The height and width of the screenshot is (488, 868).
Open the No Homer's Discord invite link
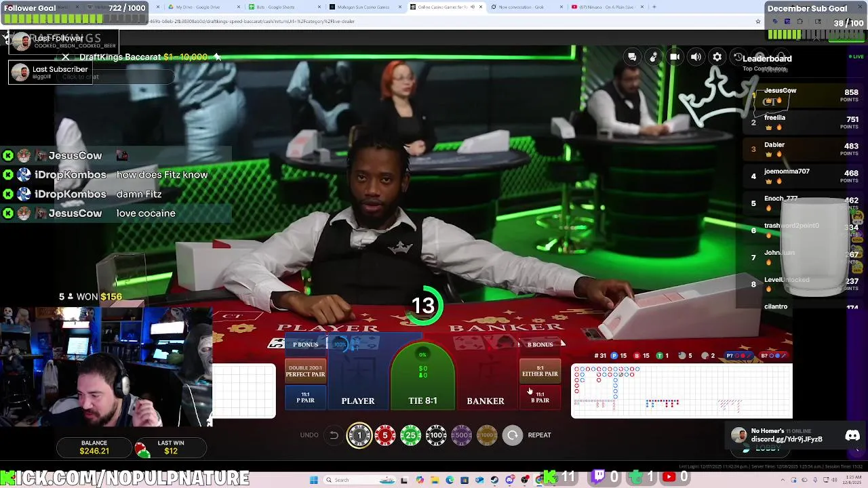point(787,439)
